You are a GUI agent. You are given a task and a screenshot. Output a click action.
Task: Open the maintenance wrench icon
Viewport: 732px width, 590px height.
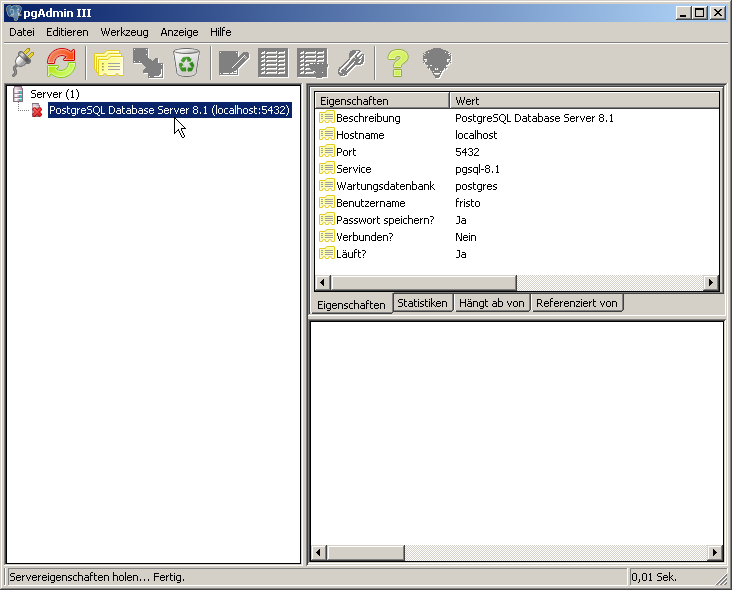[351, 63]
